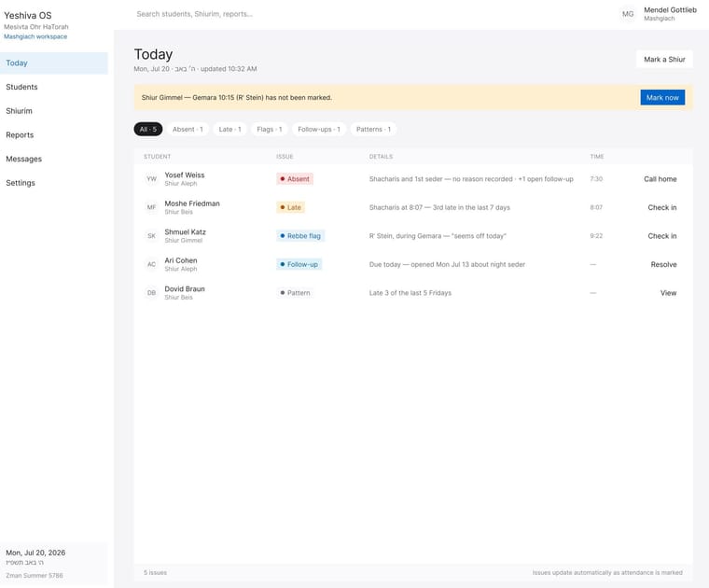Open the MG user avatar
The image size is (709, 588).
click(628, 14)
